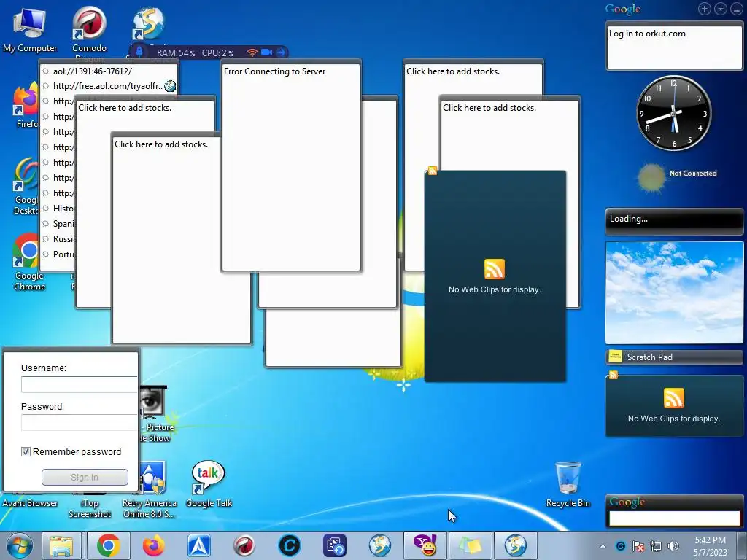Click the sidebar Web Clips RSS icon
Image resolution: width=747 pixels, height=560 pixels.
coord(673,398)
